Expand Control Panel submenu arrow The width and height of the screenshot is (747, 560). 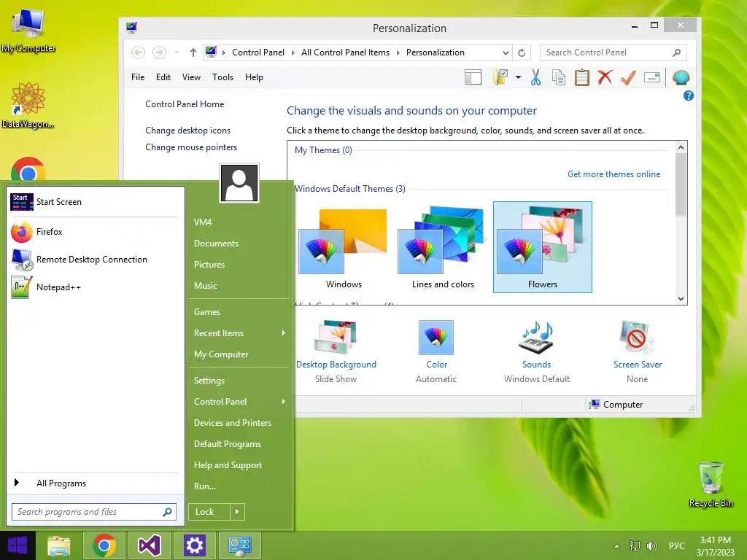point(284,402)
